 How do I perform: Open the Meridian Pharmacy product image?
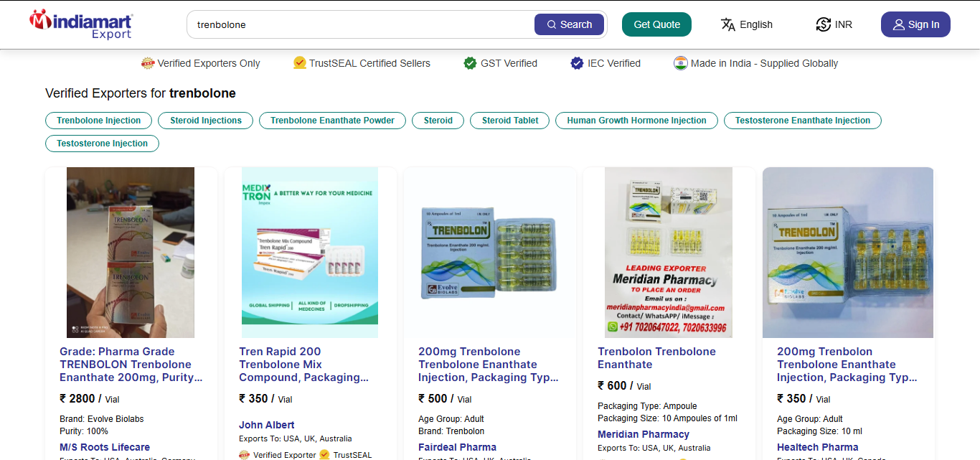pos(669,253)
